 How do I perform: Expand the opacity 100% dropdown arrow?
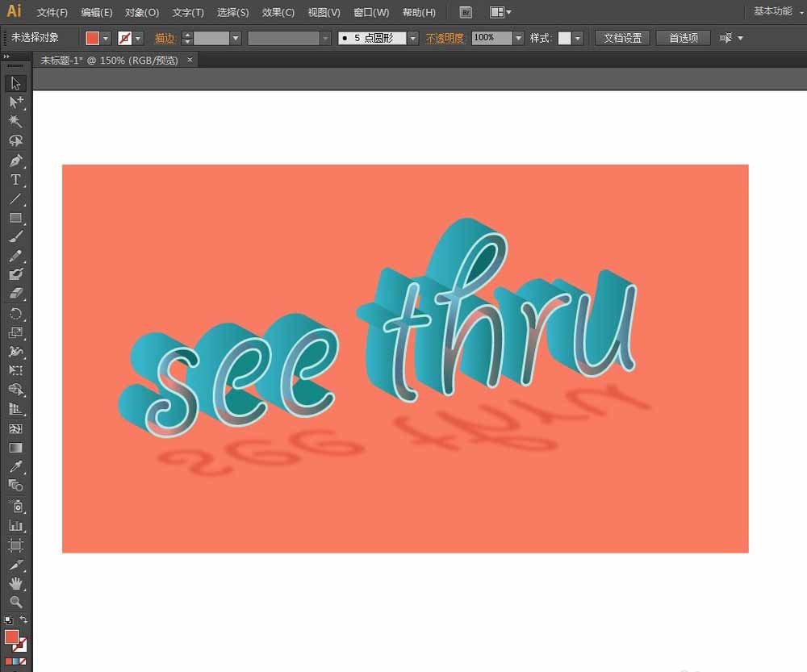pyautogui.click(x=518, y=38)
